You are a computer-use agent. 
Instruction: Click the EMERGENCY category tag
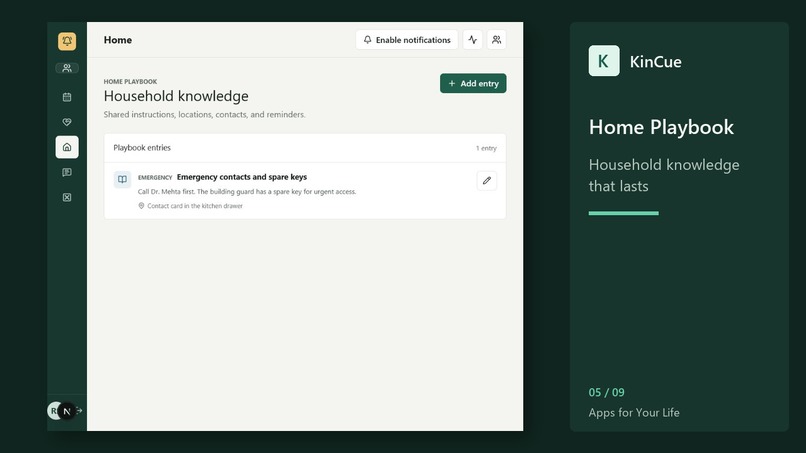(x=155, y=177)
